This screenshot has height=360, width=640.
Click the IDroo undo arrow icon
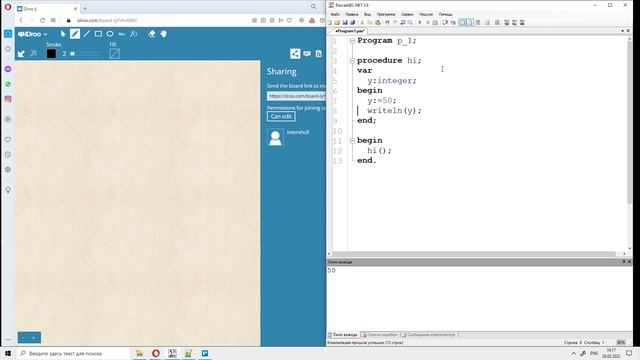tap(21, 53)
